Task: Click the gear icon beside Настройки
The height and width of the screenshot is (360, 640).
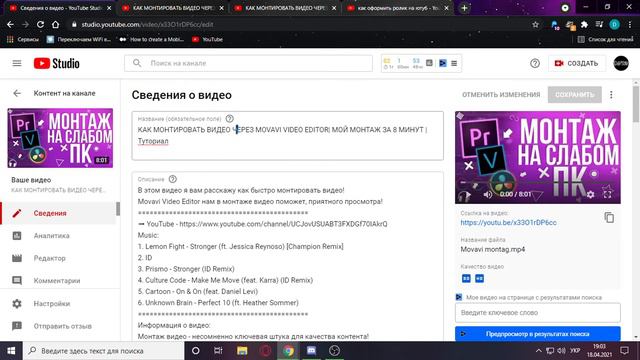Action: 17,304
